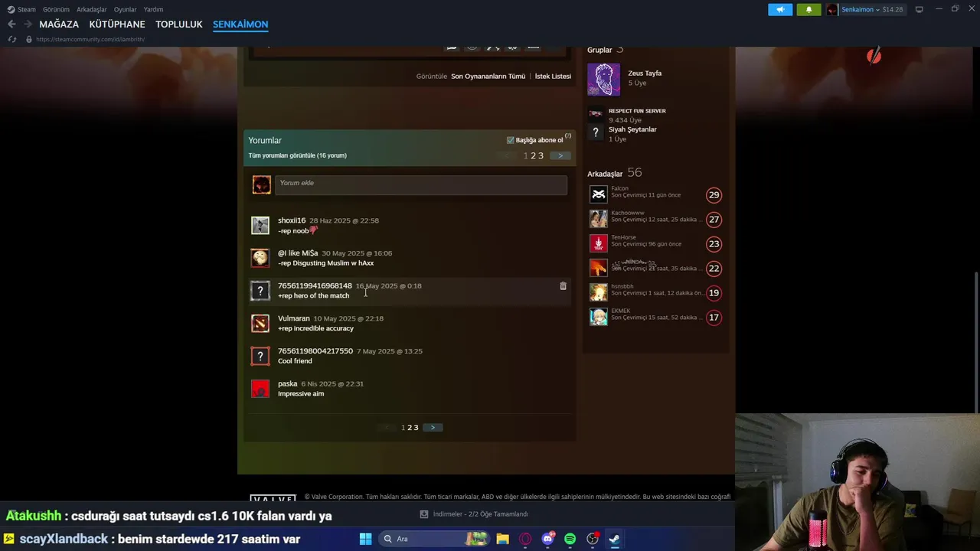Open friend EKMEK's avatar

[x=598, y=317]
